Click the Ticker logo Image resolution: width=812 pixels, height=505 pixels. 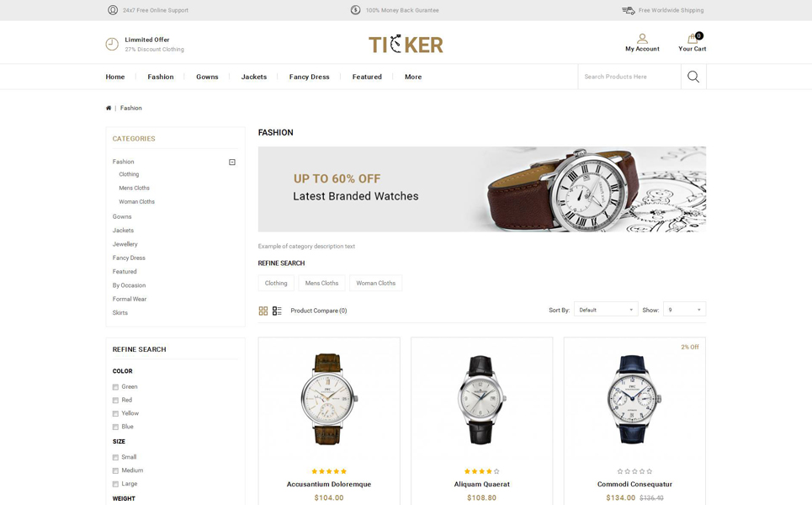(x=406, y=45)
